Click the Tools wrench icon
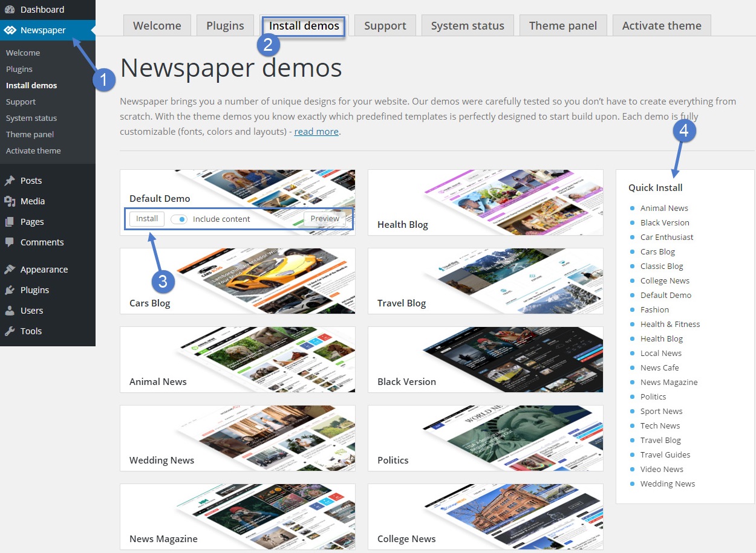The image size is (756, 553). [10, 331]
